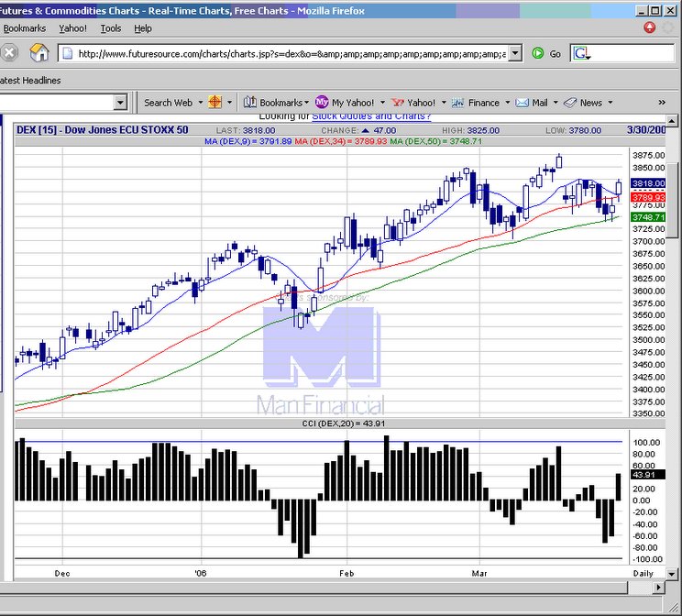This screenshot has height=616, width=682.
Task: Open dropdown next to target icon
Action: click(x=229, y=103)
